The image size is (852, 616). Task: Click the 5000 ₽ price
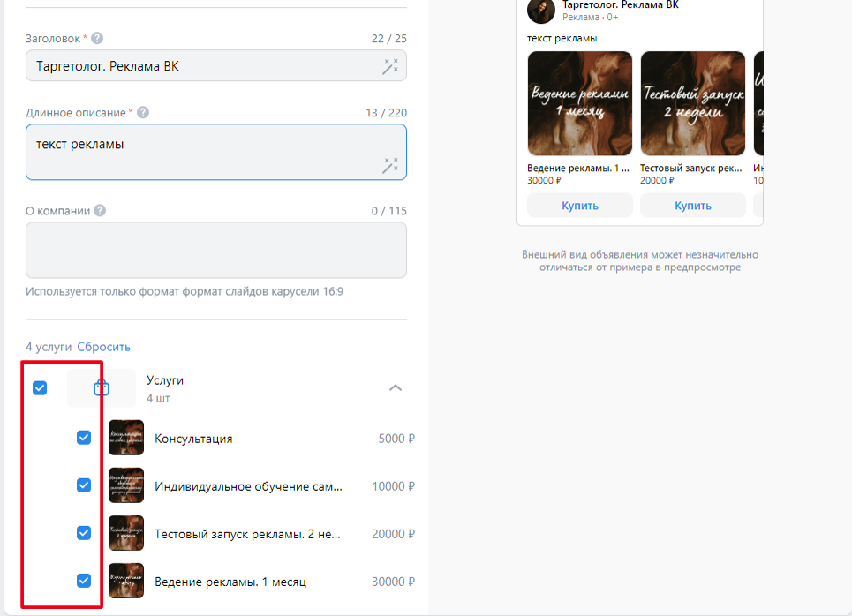[396, 439]
